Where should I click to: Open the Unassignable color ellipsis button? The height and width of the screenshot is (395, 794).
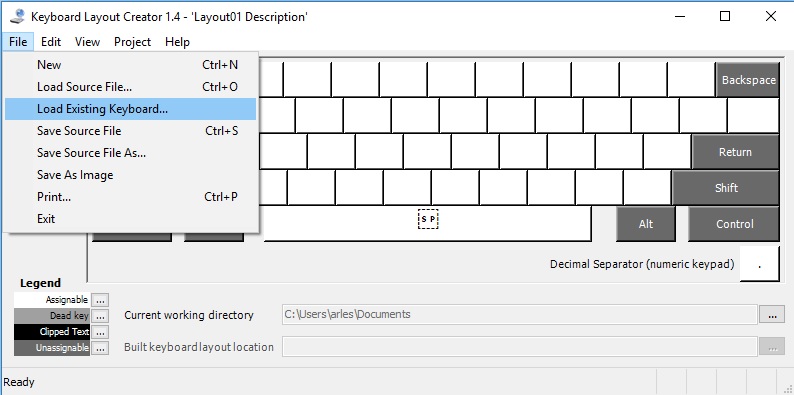(100, 348)
